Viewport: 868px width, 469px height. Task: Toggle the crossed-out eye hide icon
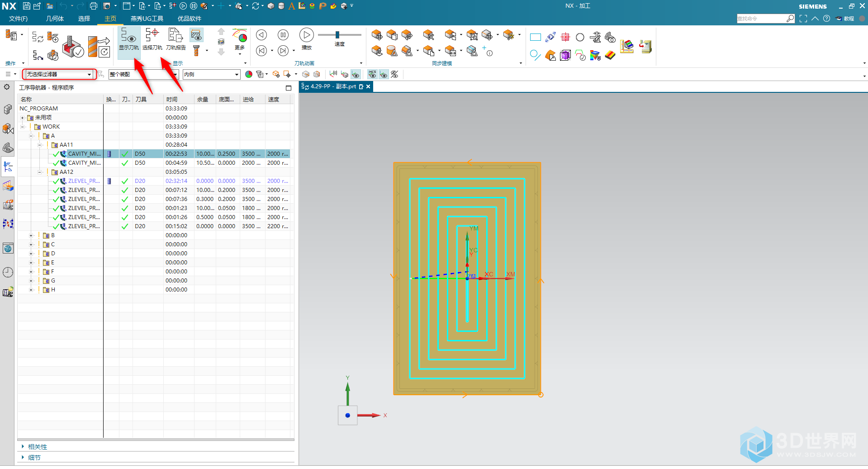click(x=394, y=74)
